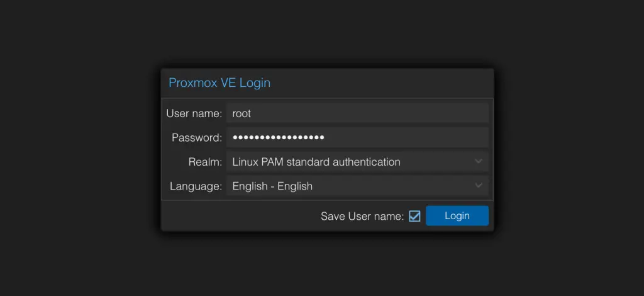Click the blue Login button
This screenshot has height=296, width=644.
click(x=457, y=216)
